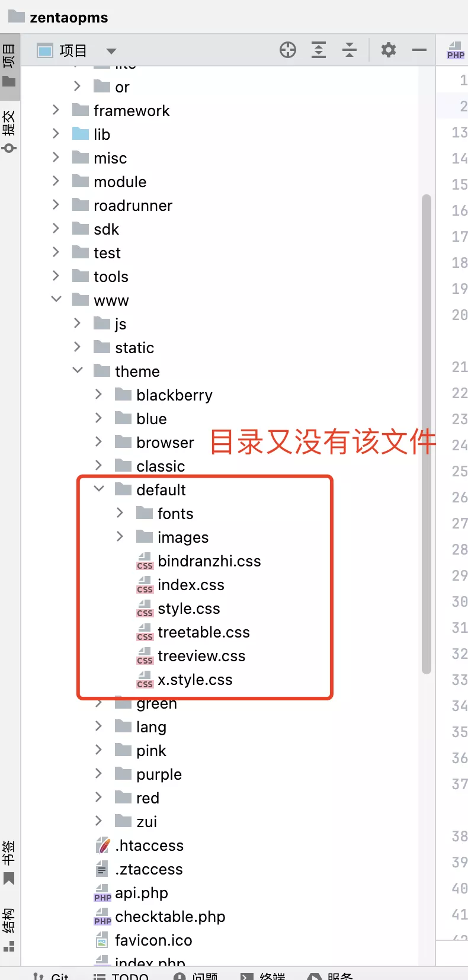Viewport: 468px width, 980px height.
Task: Collapse the default theme folder
Action: 99,489
